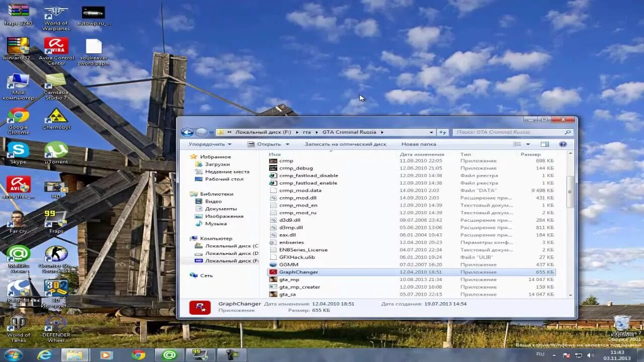Click in the Поиск: GTA Criminal Russia field
The image size is (644, 362).
513,132
